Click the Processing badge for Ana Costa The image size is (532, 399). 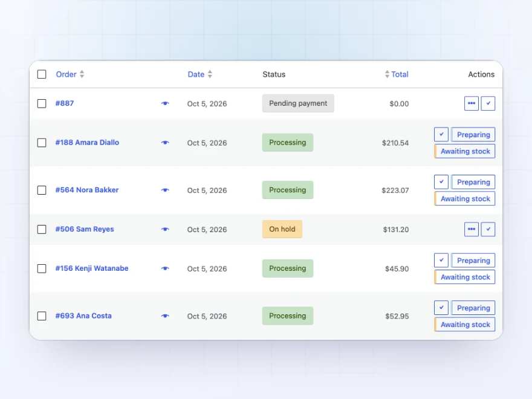pyautogui.click(x=287, y=316)
